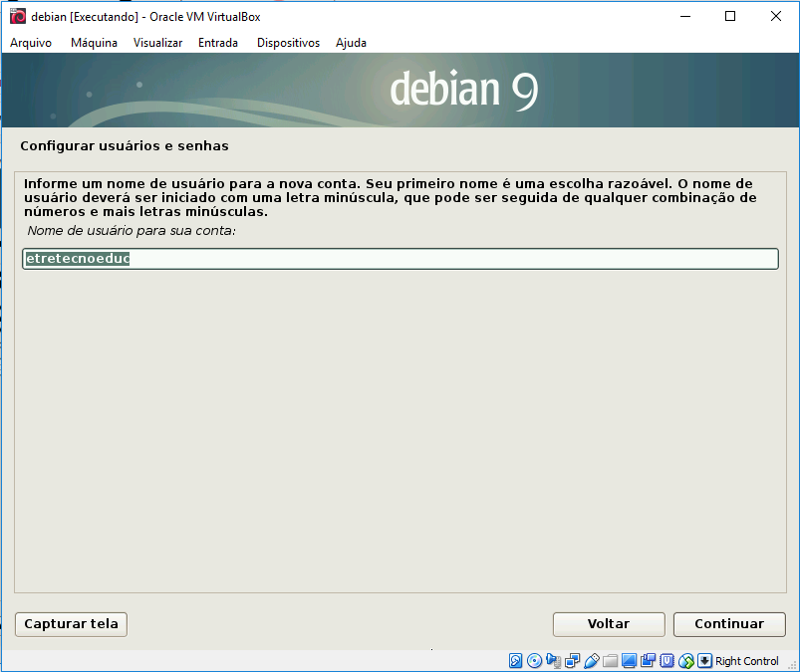
Task: Click the 'Configurar usuários e senhas' heading
Action: 125,145
